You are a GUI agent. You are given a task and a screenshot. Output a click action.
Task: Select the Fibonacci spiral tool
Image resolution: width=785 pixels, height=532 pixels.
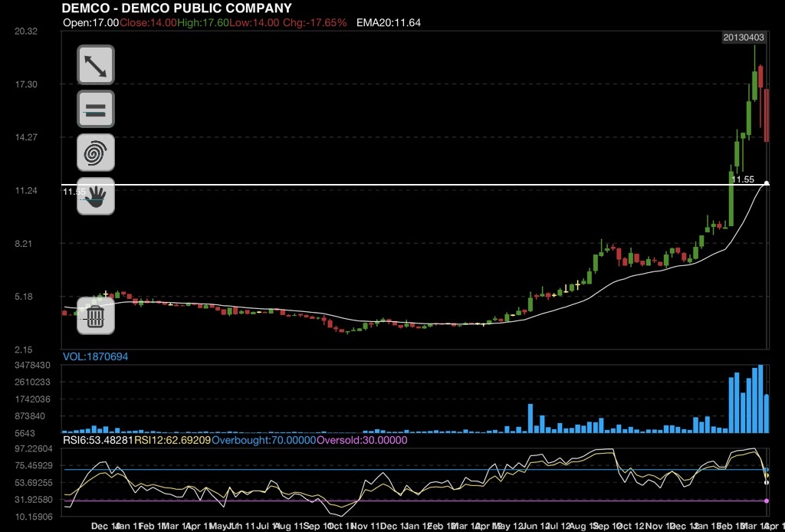coord(96,153)
